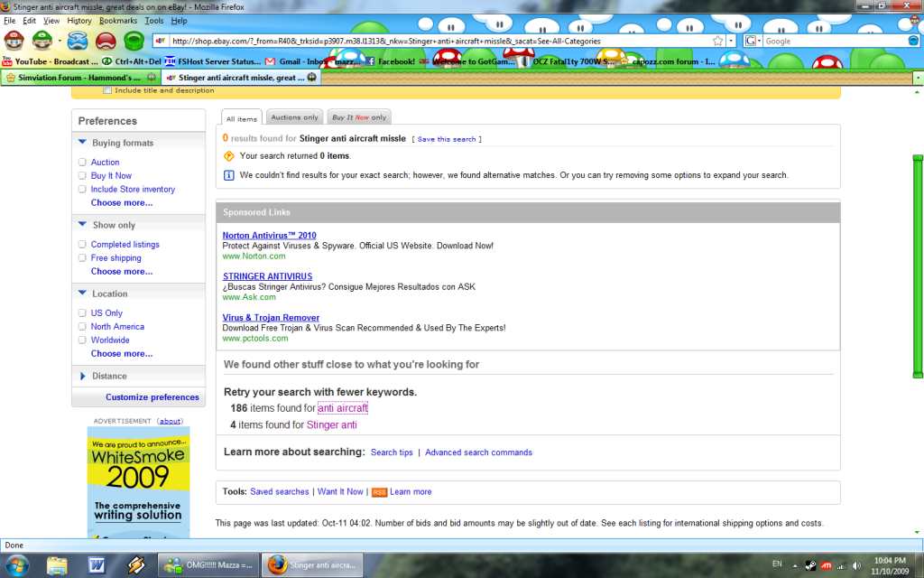924x578 pixels.
Task: Open the Google search engine dropdown
Action: 753,41
